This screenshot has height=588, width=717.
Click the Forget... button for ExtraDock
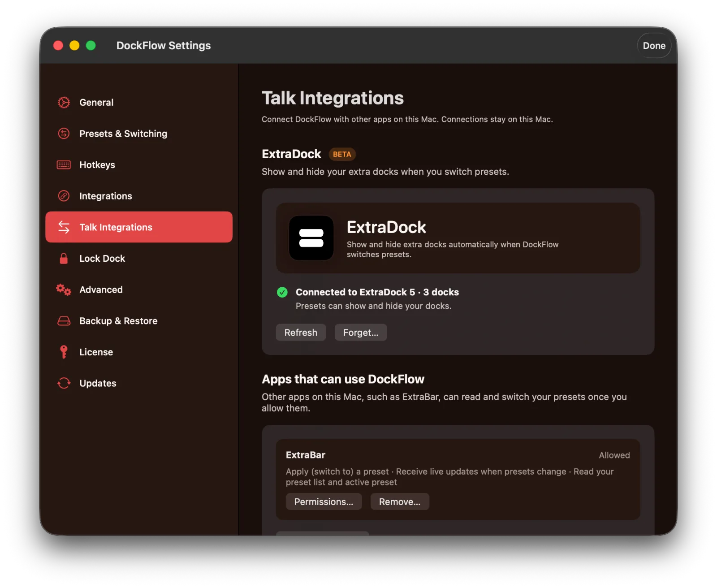pos(361,333)
